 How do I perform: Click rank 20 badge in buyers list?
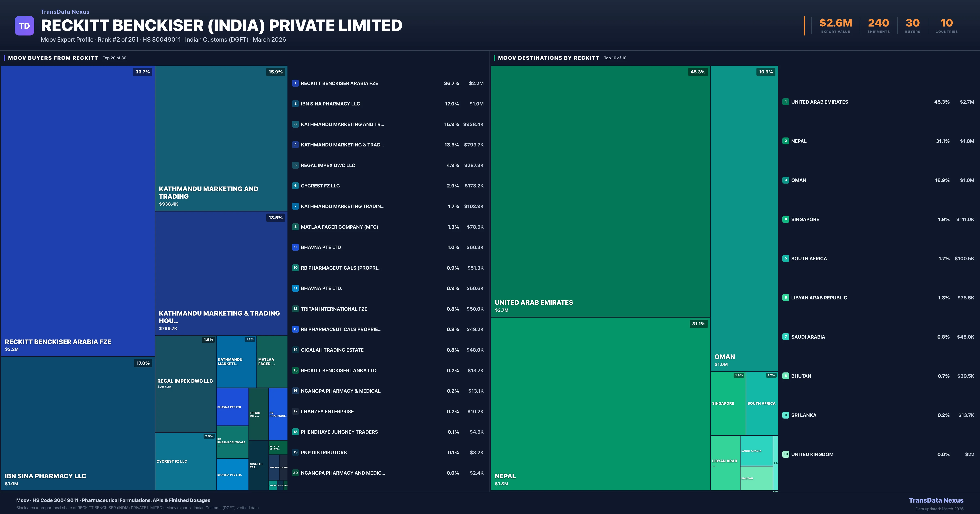[295, 473]
